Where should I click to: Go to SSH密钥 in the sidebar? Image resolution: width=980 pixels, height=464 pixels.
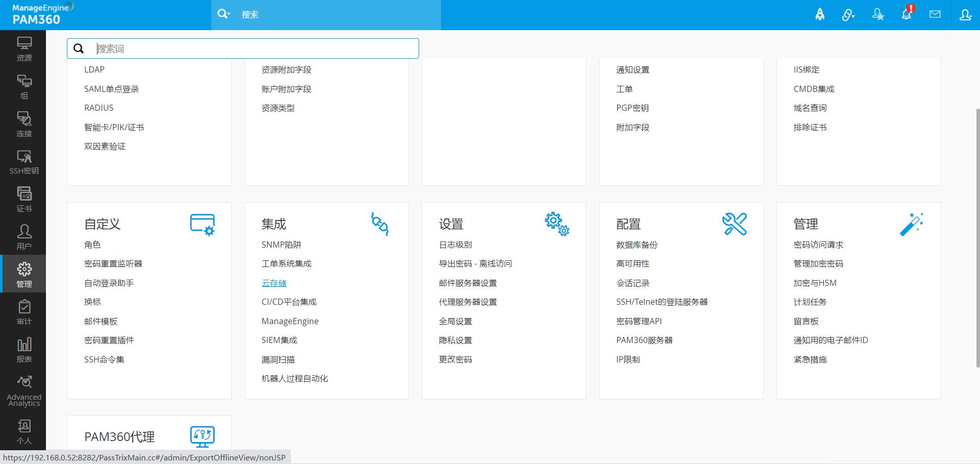[x=24, y=162]
